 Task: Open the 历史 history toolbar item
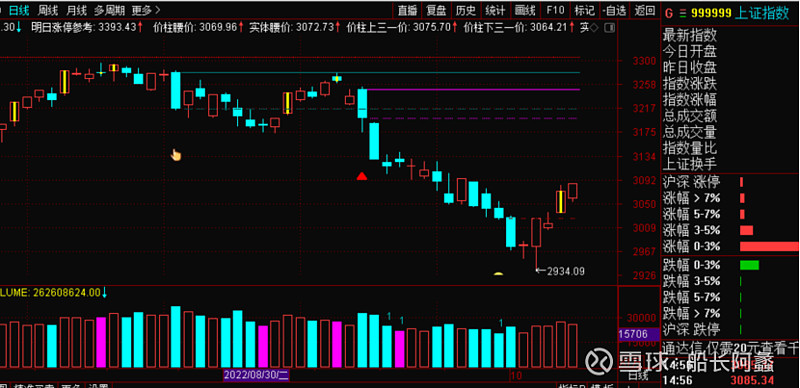coord(465,10)
